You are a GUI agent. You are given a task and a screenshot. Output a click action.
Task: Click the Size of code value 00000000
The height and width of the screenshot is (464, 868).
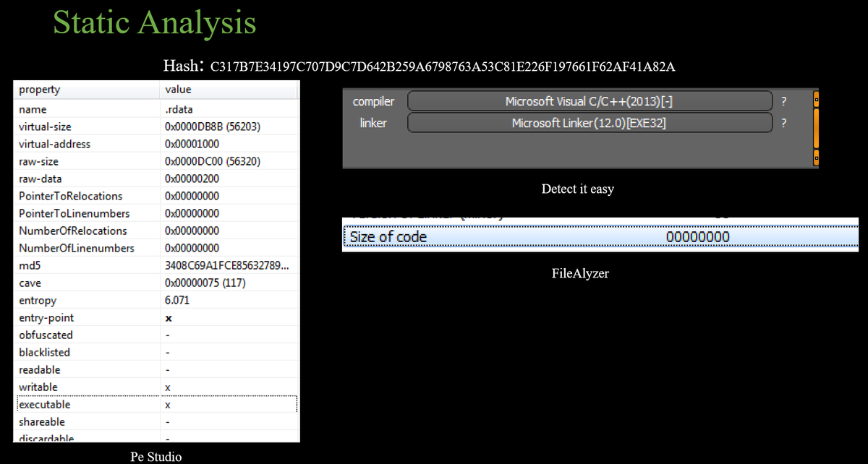click(x=697, y=237)
